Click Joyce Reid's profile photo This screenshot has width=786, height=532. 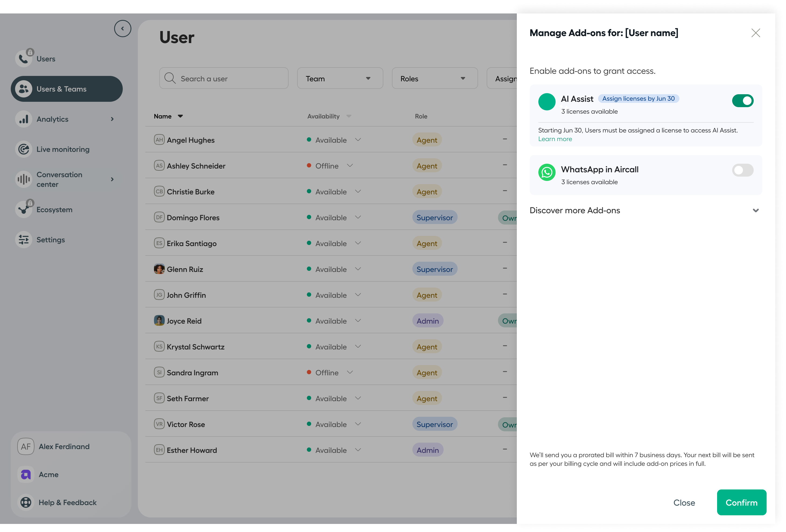pyautogui.click(x=159, y=321)
